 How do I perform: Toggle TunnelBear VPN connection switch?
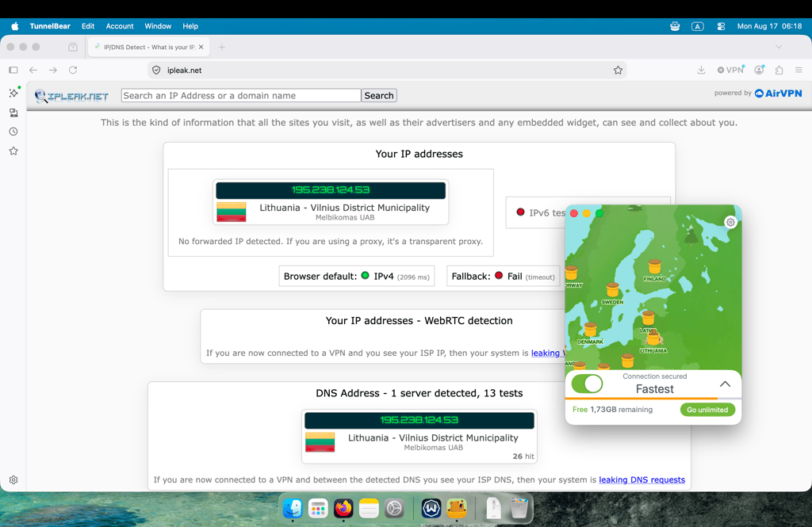point(588,384)
